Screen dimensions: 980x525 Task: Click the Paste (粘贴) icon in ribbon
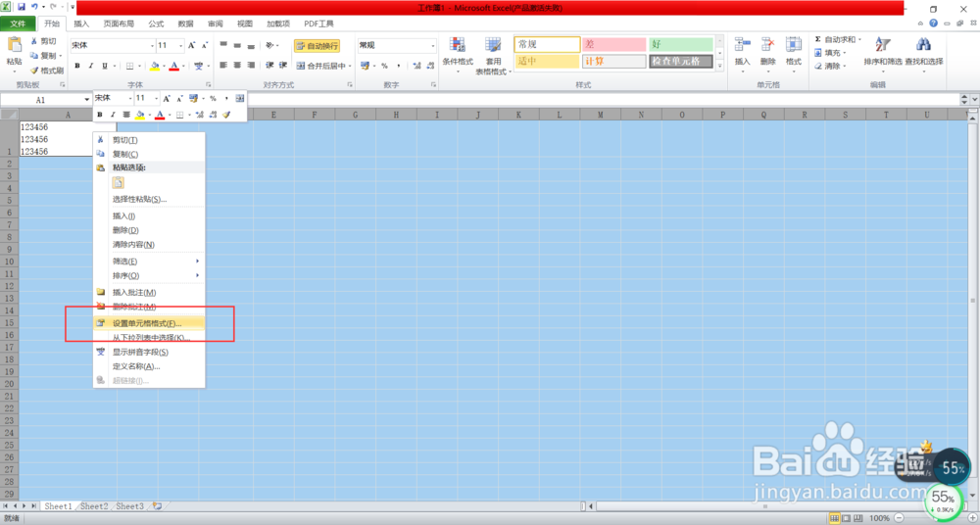14,46
